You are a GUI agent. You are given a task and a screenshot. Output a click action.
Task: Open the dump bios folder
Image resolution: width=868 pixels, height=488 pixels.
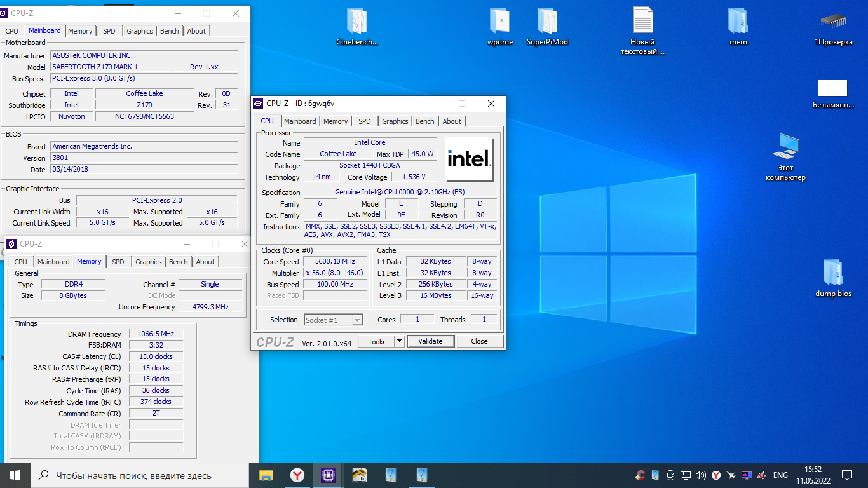833,278
